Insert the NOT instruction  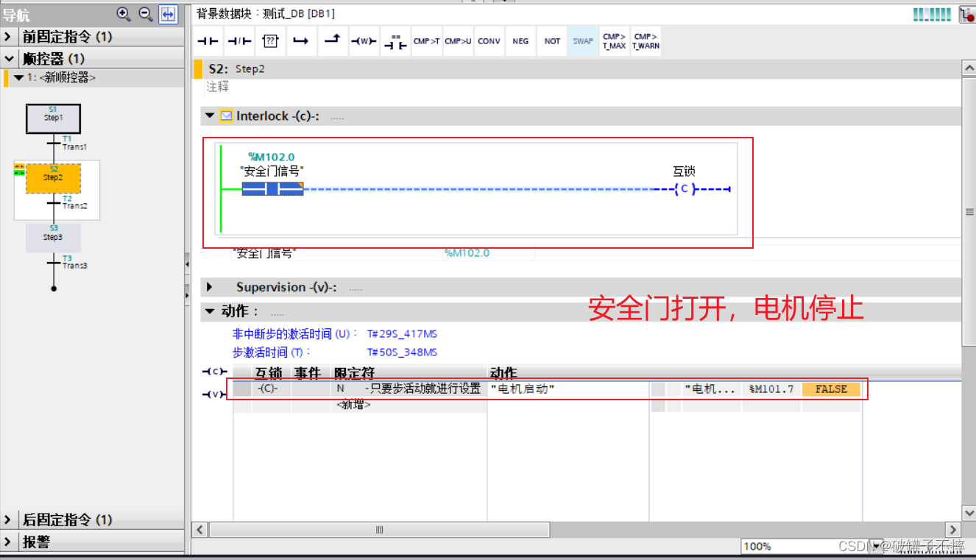(x=552, y=41)
